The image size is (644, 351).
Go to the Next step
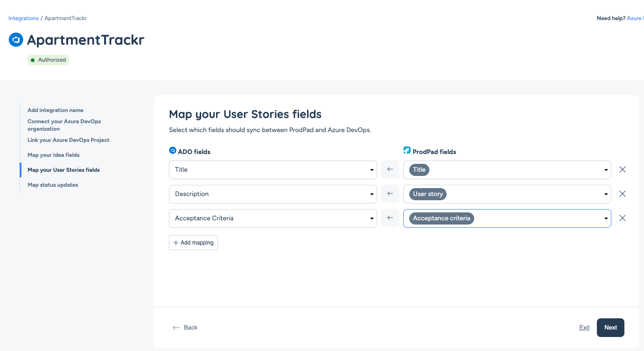[610, 328]
